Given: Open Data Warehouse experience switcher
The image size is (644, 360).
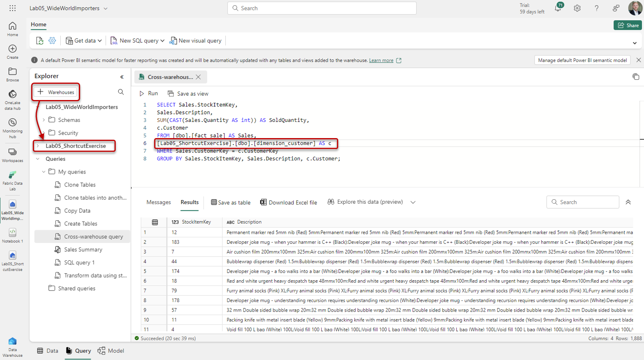Looking at the screenshot, I should coord(12,348).
